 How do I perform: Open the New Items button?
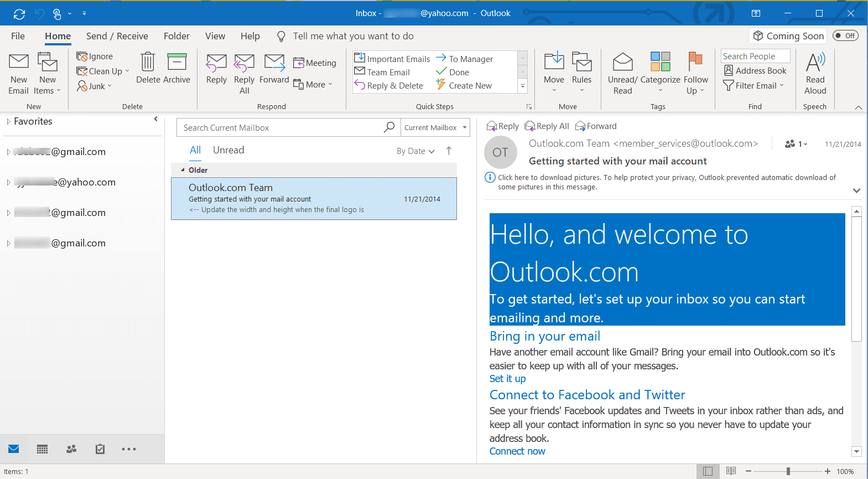[48, 74]
